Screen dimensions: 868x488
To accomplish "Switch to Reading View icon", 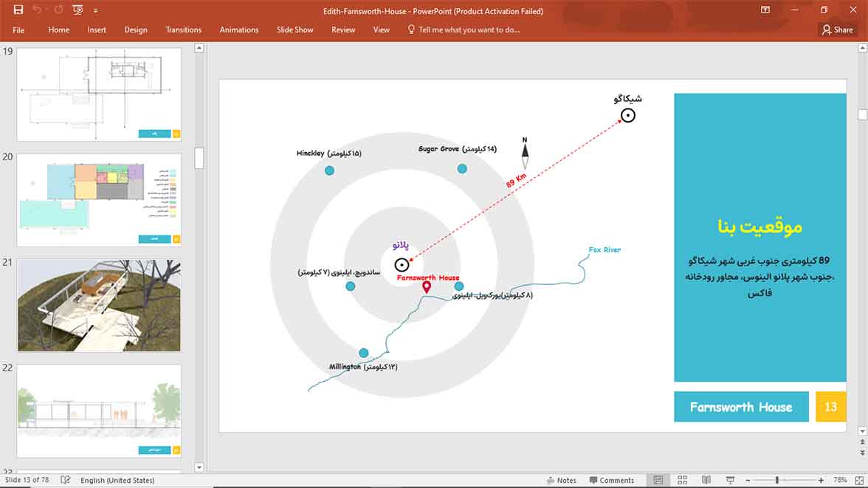I will pyautogui.click(x=706, y=480).
